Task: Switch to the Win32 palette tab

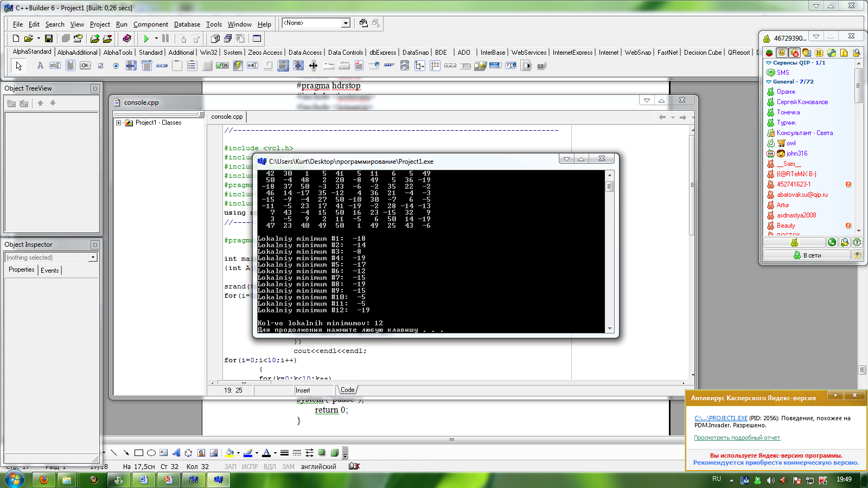Action: tap(209, 53)
